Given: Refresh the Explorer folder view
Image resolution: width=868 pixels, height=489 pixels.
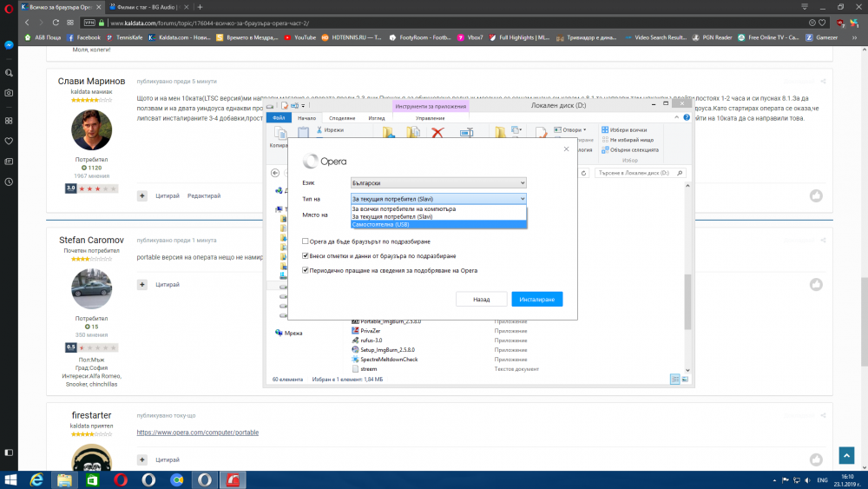Looking at the screenshot, I should (x=583, y=174).
